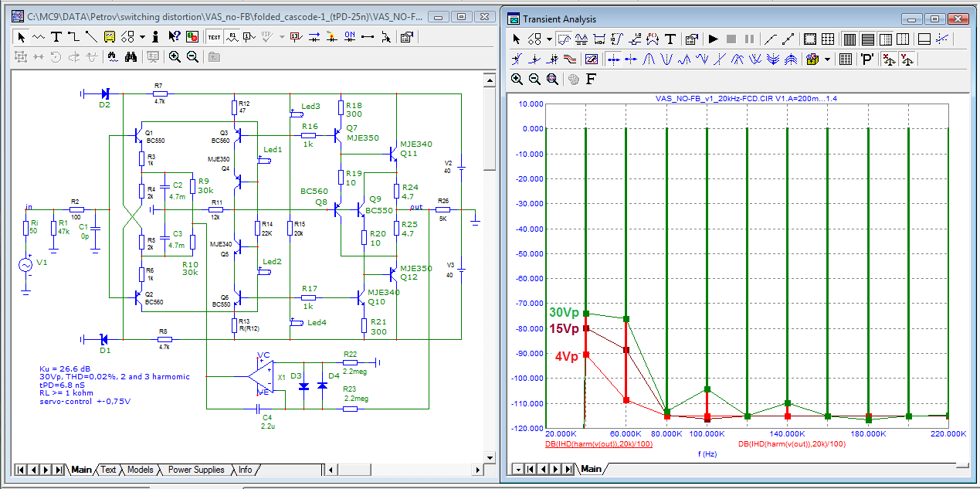Click the schematic vertical scrollbar up arrow
This screenshot has height=489, width=980.
(490, 80)
